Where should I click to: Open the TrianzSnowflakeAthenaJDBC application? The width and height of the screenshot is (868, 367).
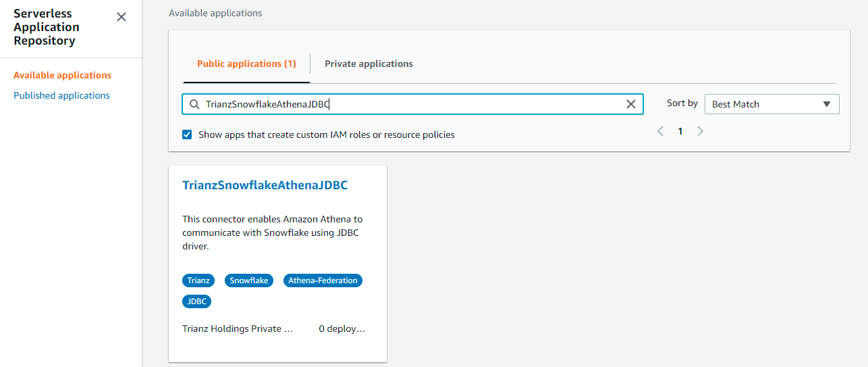(265, 185)
